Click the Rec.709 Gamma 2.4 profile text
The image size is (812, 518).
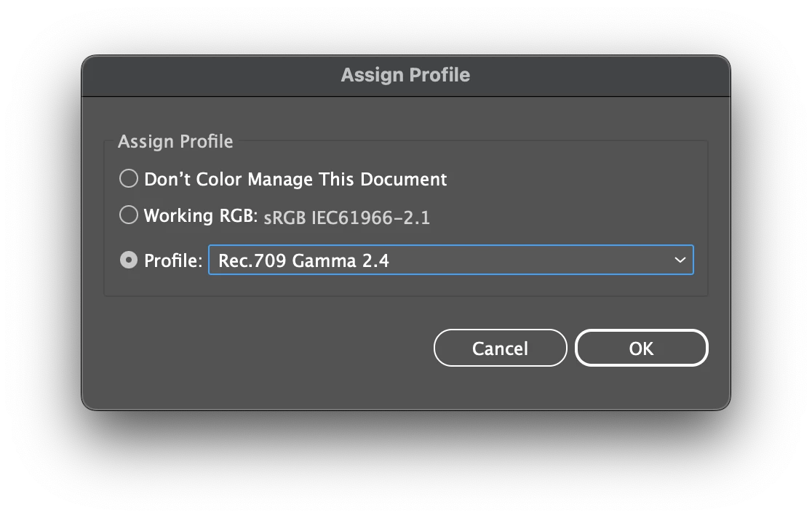click(303, 260)
